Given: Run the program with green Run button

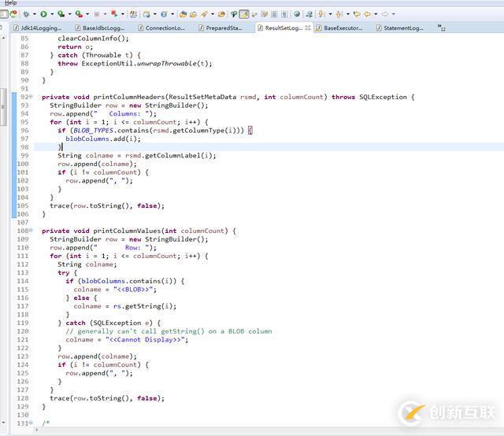Looking at the screenshot, I should point(43,14).
